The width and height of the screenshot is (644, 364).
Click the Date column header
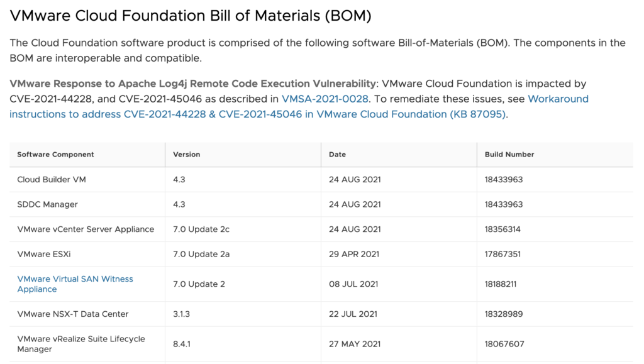tap(337, 155)
